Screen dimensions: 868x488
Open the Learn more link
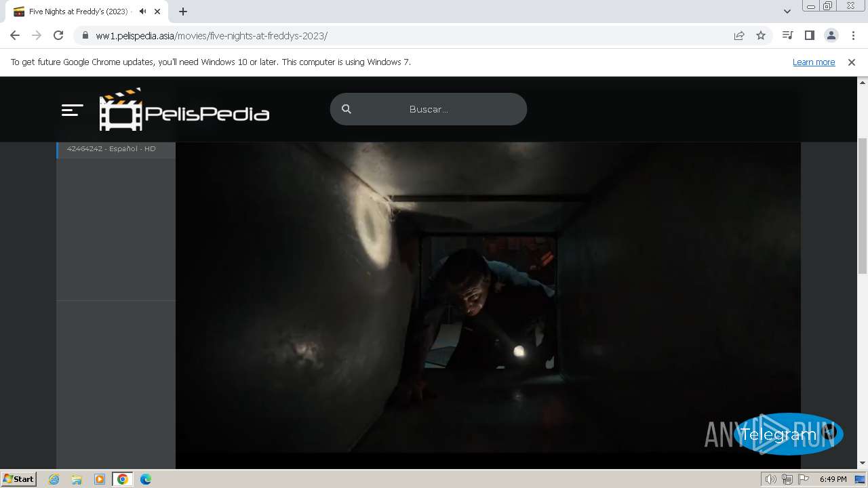point(814,62)
